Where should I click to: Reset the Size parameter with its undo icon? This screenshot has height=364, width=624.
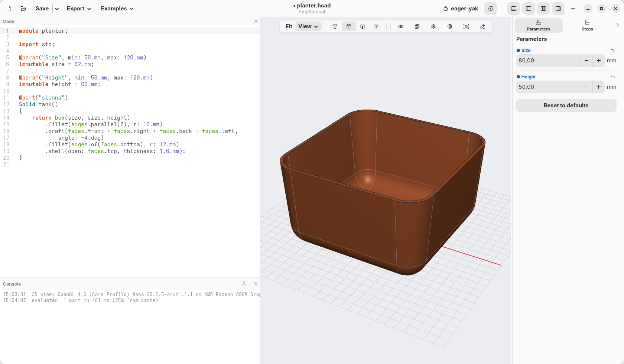pos(613,51)
